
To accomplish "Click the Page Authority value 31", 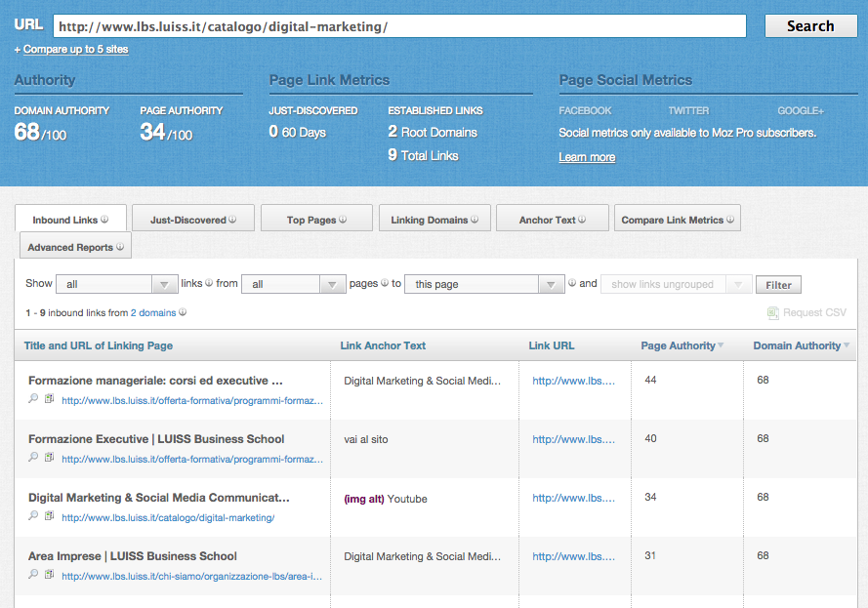I will point(650,556).
